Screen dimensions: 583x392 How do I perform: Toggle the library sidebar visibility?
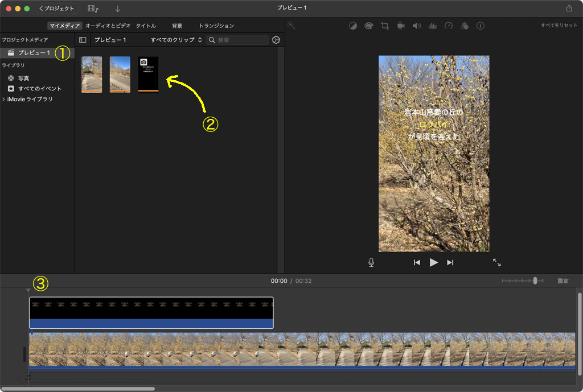point(83,40)
